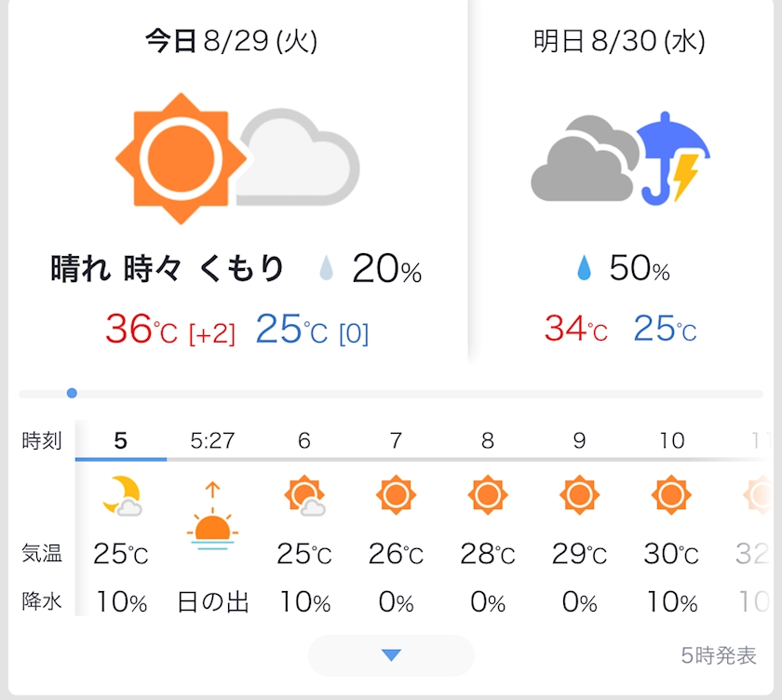The height and width of the screenshot is (700, 782).
Task: Click the sun icon at hour 9
Action: (579, 494)
